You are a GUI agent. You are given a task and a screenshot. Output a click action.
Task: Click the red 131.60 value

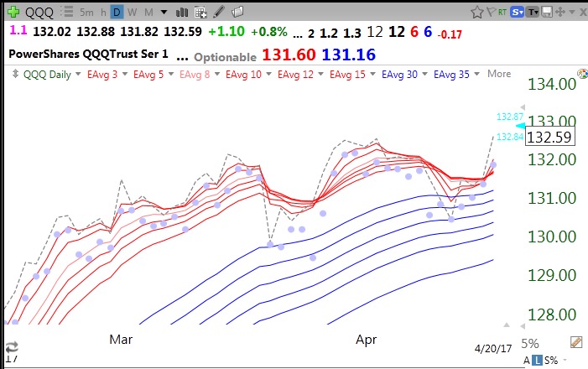click(289, 55)
